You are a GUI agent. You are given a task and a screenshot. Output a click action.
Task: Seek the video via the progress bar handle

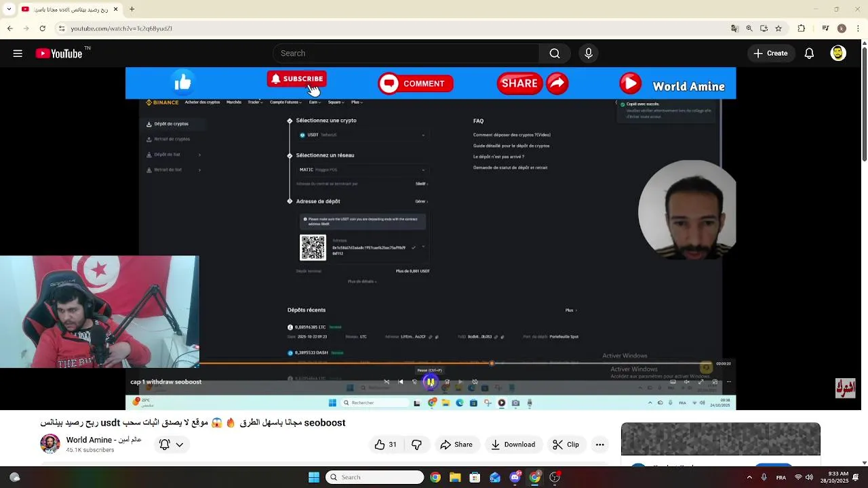point(492,363)
